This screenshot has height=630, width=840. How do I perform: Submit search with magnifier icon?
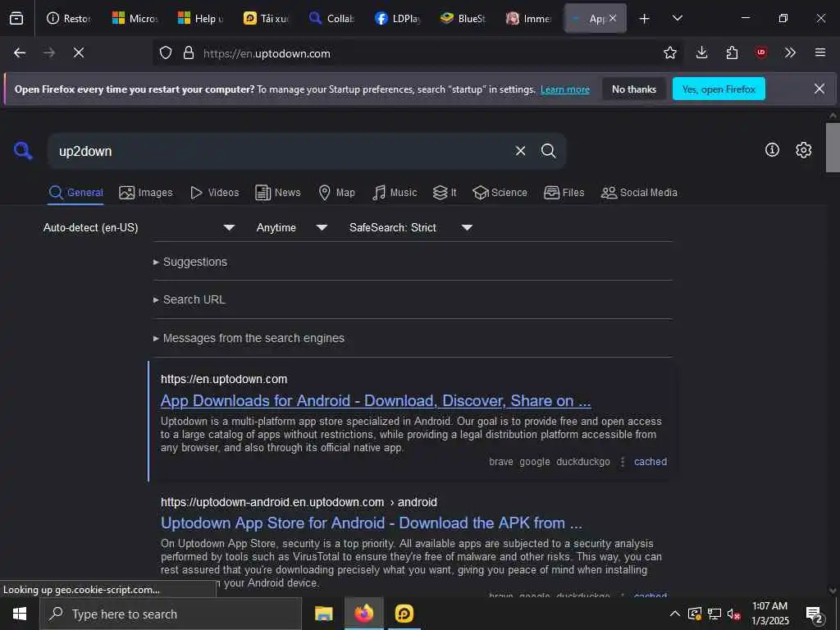pyautogui.click(x=548, y=151)
